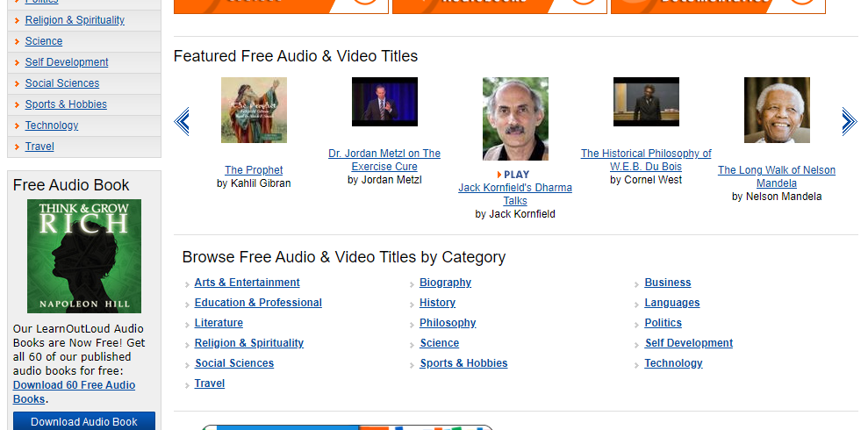
Task: Browse Education & Professional category
Action: pos(258,303)
